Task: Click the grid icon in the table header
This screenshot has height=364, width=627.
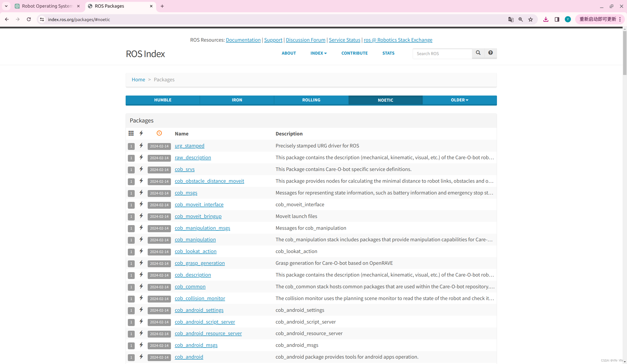Action: click(131, 133)
